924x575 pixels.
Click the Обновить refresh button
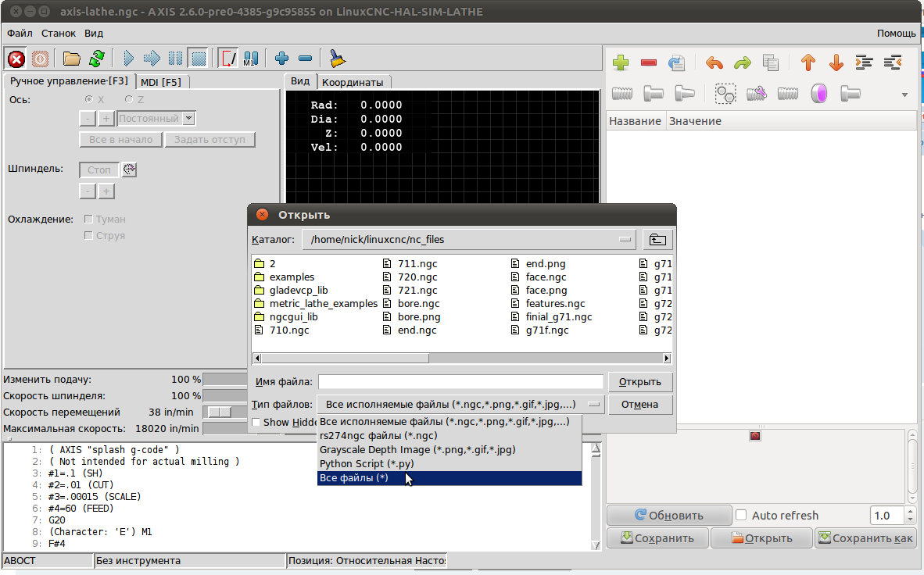pyautogui.click(x=669, y=516)
